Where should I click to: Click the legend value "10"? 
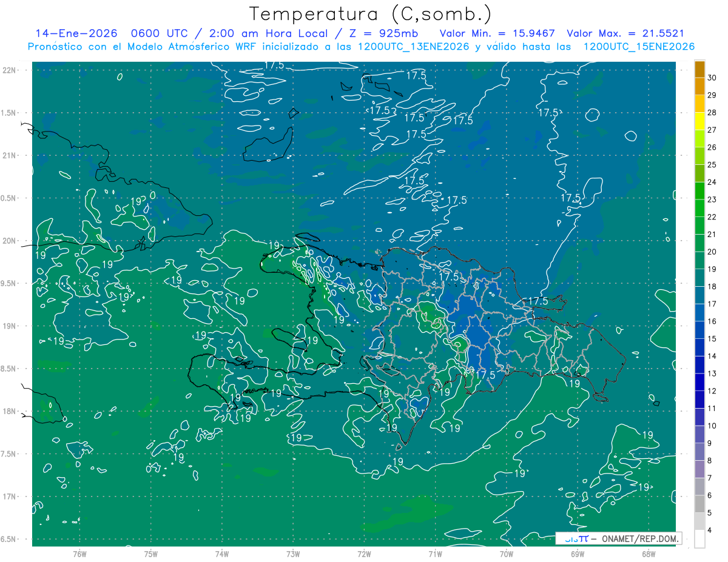click(x=712, y=426)
